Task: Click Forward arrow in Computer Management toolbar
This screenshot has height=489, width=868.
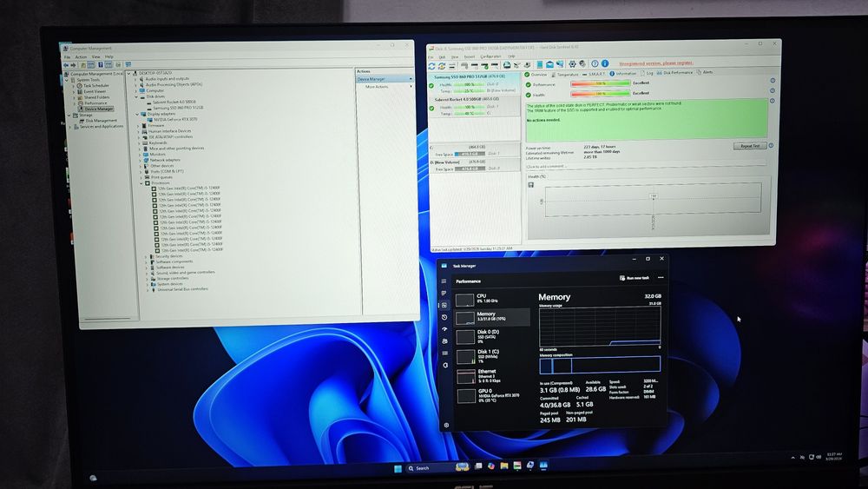Action: tap(73, 65)
